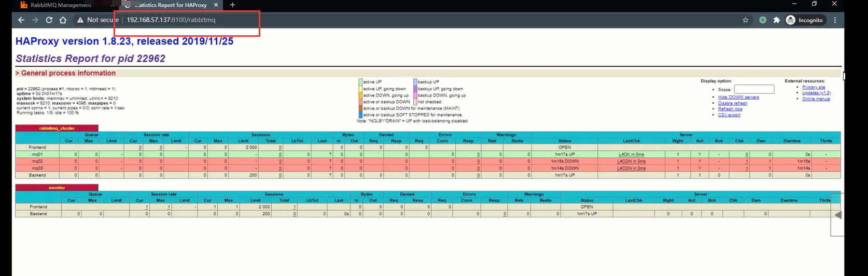Click the 1m15s DOWN status cell
The width and height of the screenshot is (868, 276).
pyautogui.click(x=565, y=161)
